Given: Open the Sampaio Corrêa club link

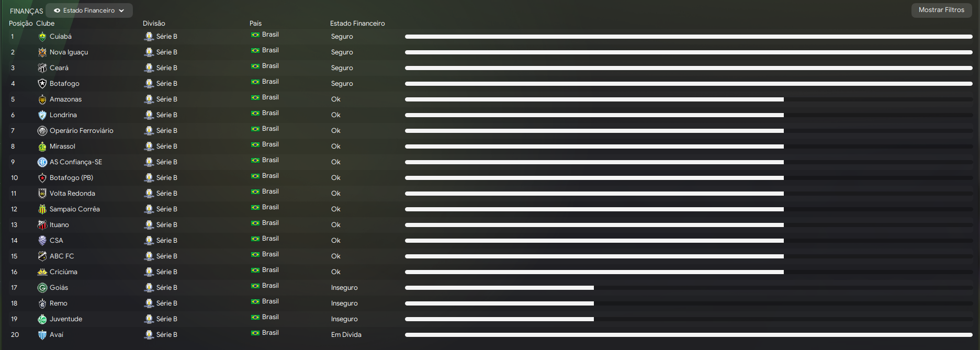Looking at the screenshot, I should (74, 209).
